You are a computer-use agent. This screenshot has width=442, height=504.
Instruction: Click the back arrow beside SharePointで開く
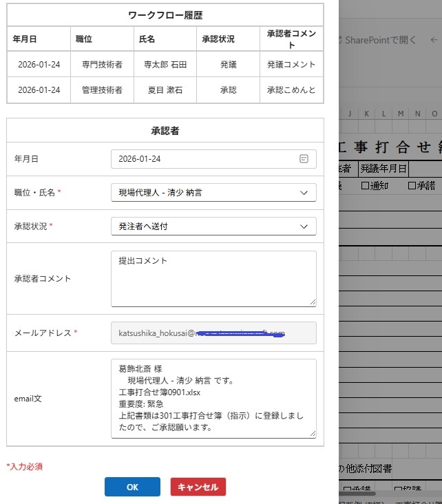(434, 40)
